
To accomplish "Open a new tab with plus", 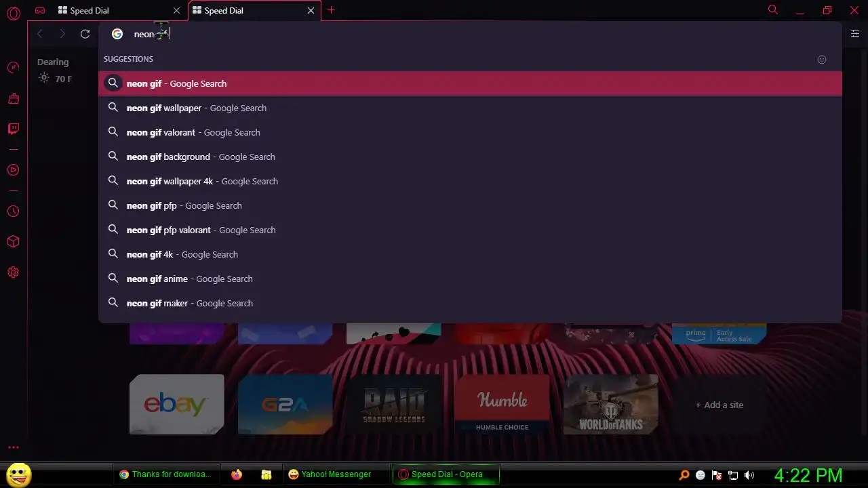I will point(331,10).
